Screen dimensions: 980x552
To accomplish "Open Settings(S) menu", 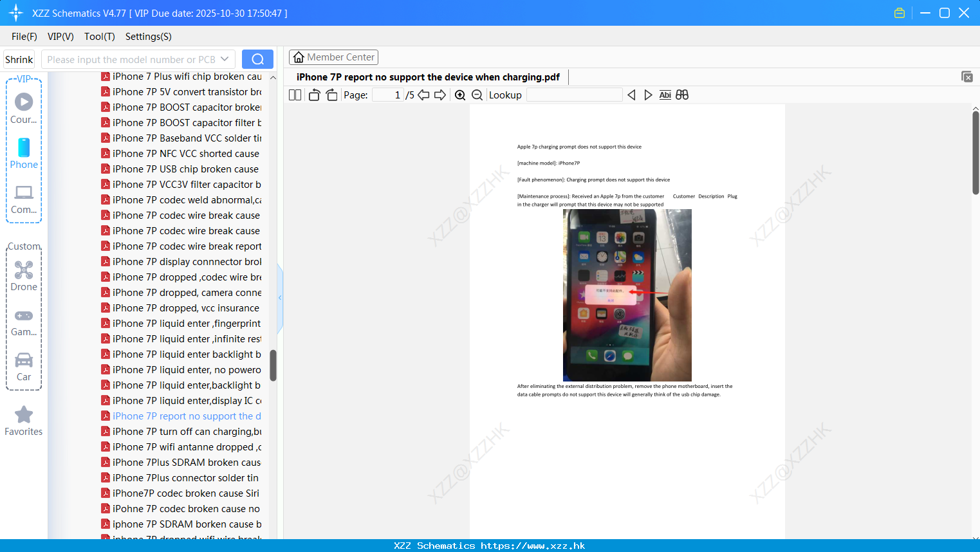I will click(149, 37).
